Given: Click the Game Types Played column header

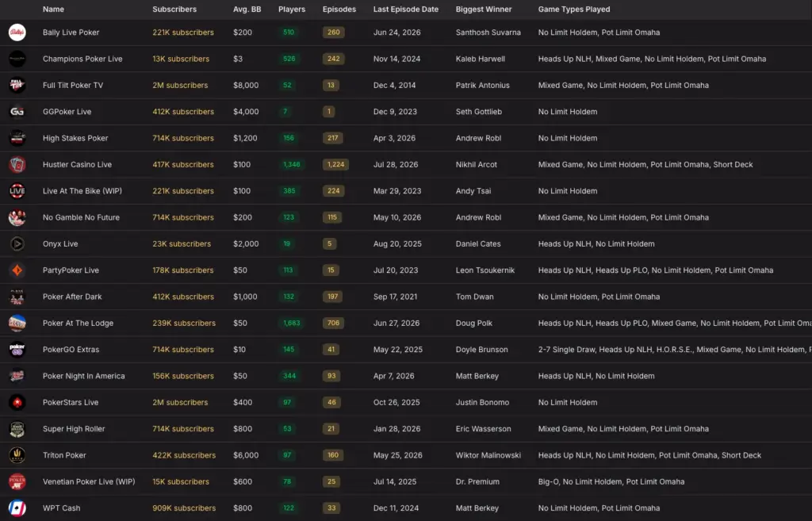Looking at the screenshot, I should click(x=574, y=10).
